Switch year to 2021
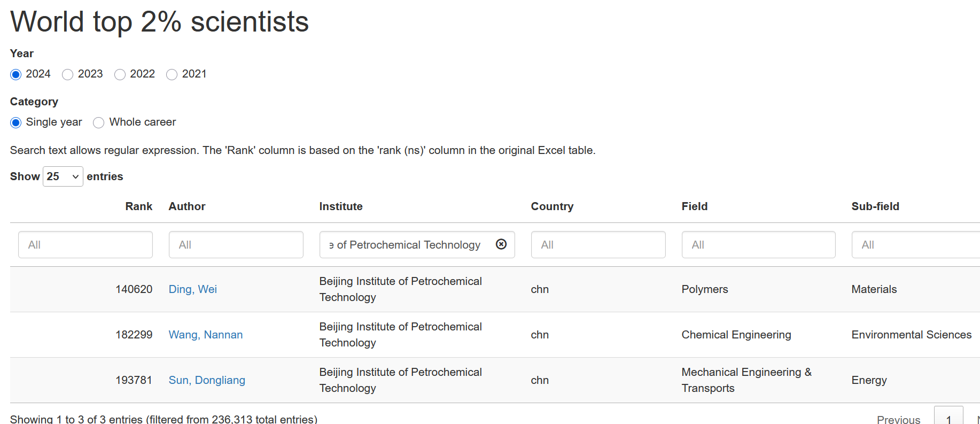 pos(172,74)
